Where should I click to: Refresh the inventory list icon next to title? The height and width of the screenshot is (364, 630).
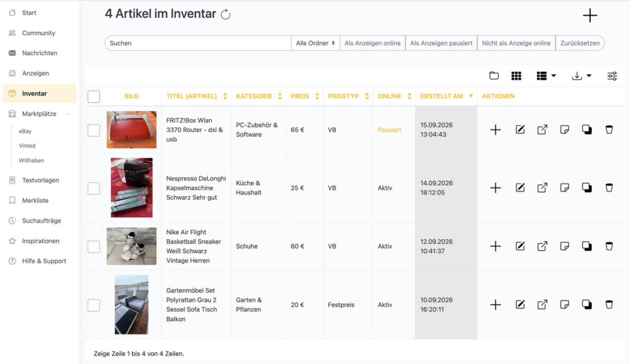click(x=226, y=15)
